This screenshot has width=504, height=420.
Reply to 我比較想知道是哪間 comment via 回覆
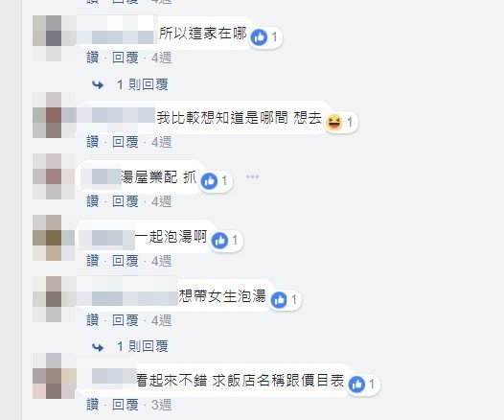coord(126,142)
